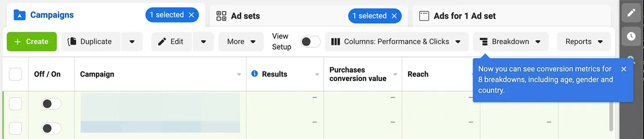Click the green Create button
The width and height of the screenshot is (644, 139).
32,42
